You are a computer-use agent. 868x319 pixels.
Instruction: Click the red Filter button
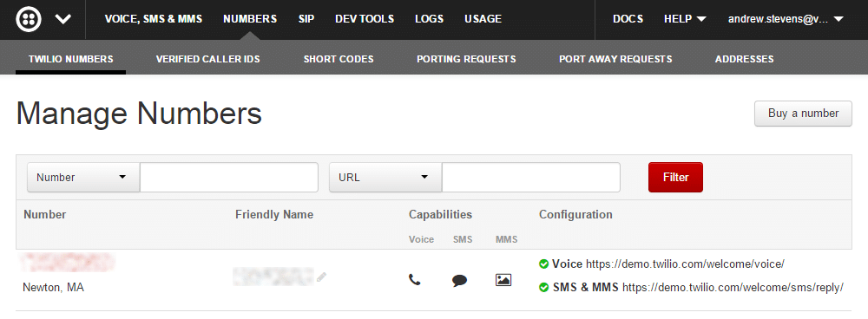[675, 178]
